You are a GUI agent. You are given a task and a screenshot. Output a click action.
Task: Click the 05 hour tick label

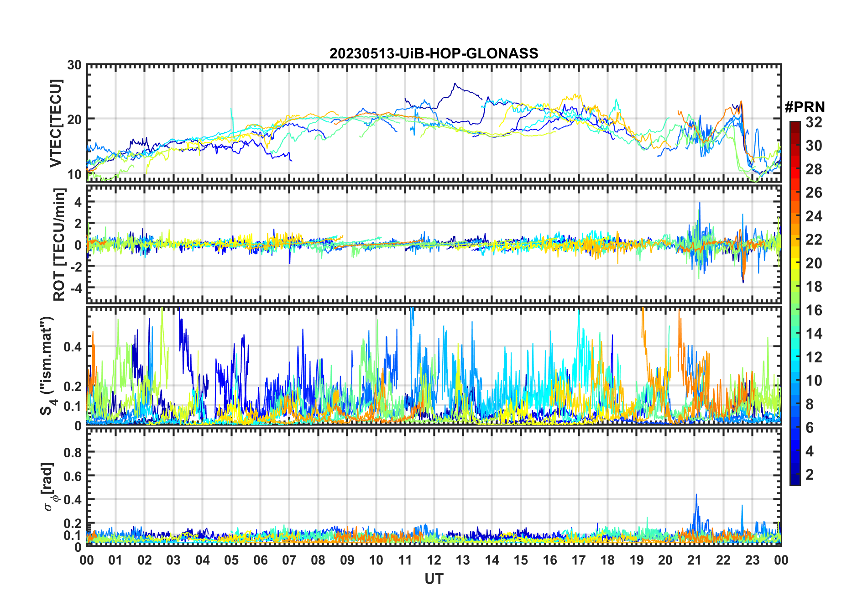231,560
